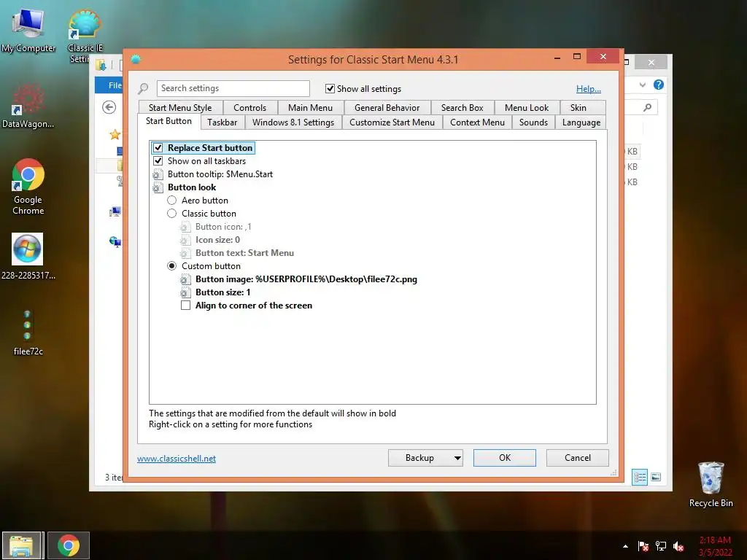Click OK to apply settings
Screen dimensions: 747x560
505,458
